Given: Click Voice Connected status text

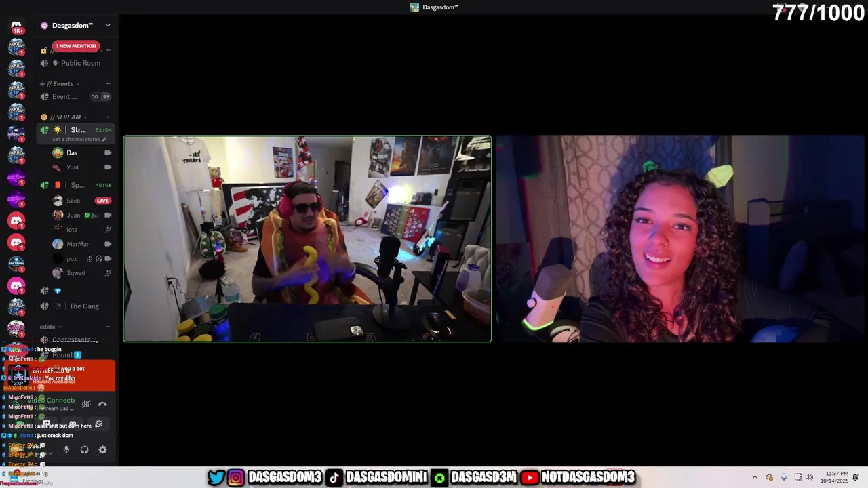Looking at the screenshot, I should (x=51, y=401).
